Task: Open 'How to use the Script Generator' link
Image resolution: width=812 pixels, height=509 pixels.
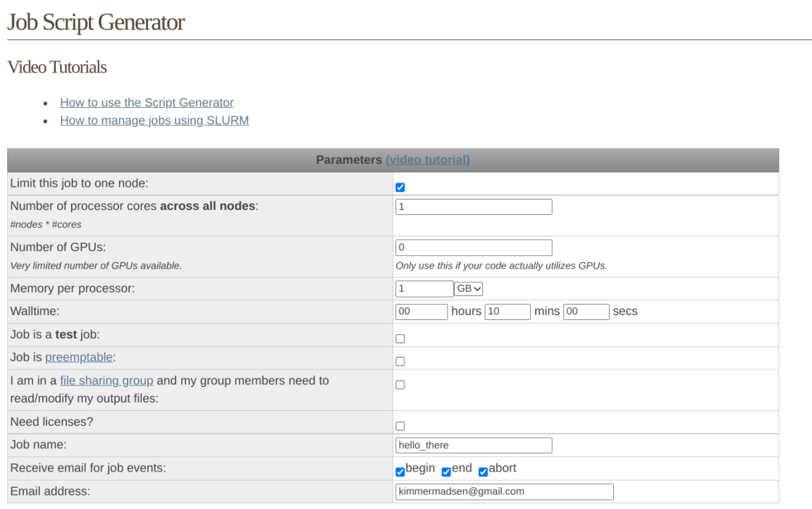Action: [147, 102]
